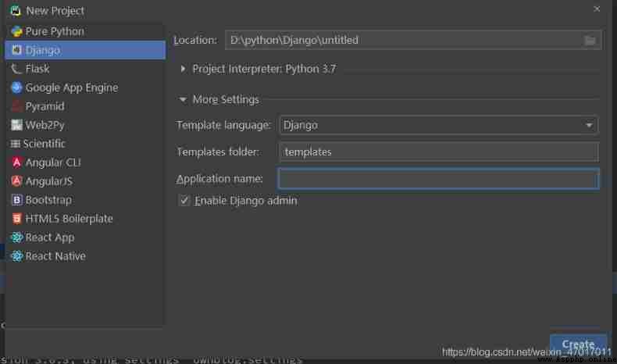Expand Project Interpreter section arrow
617x364 pixels.
183,69
